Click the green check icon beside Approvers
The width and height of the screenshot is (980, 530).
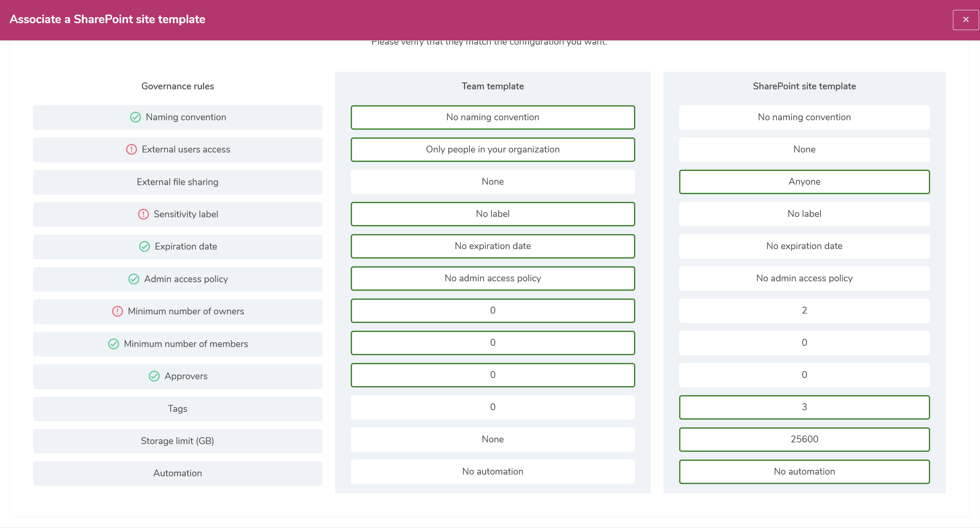point(154,376)
